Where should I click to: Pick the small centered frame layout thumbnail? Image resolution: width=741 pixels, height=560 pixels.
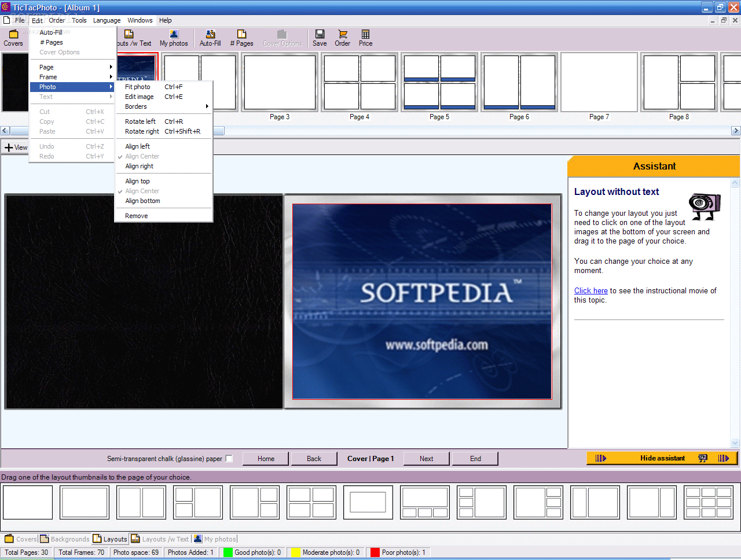[x=368, y=502]
